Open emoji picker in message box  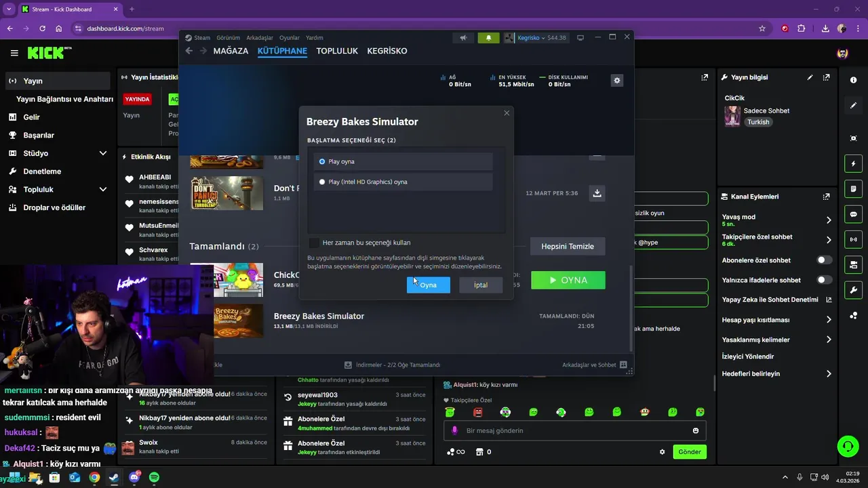[x=696, y=430]
